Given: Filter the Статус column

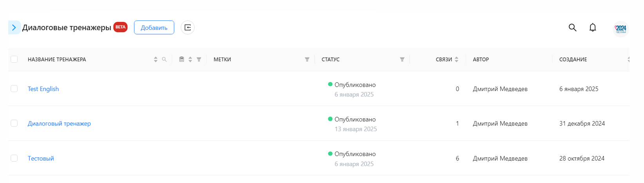Looking at the screenshot, I should coord(402,60).
